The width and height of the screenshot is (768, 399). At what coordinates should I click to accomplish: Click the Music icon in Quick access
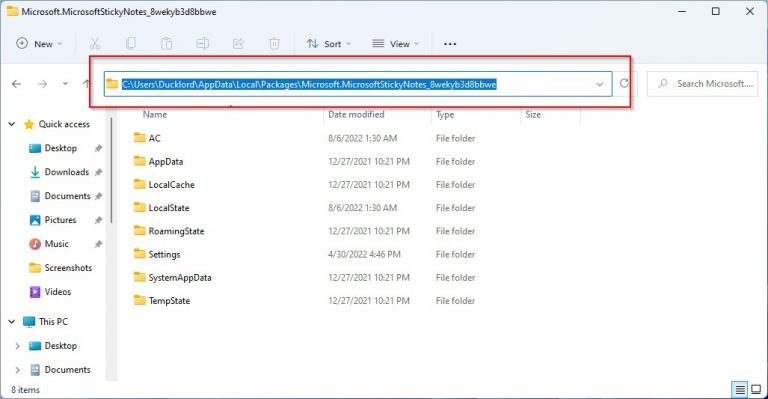(35, 244)
